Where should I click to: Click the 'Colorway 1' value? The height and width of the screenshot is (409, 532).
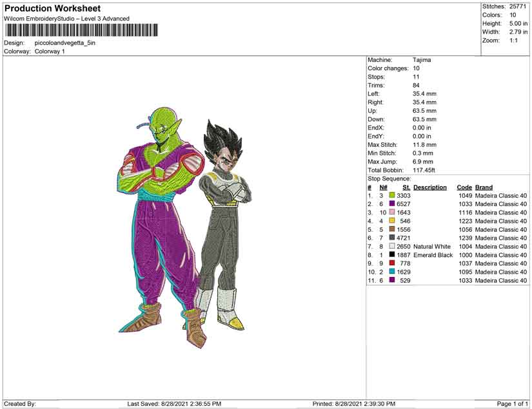pos(50,52)
